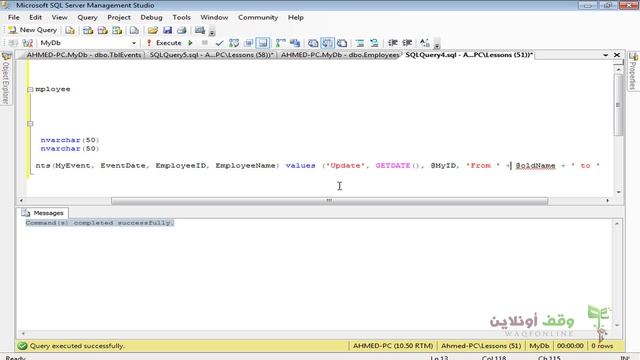Screen dimensions: 640x360
Task: Open an Analysis Services XMLA Query
Action: tap(117, 30)
